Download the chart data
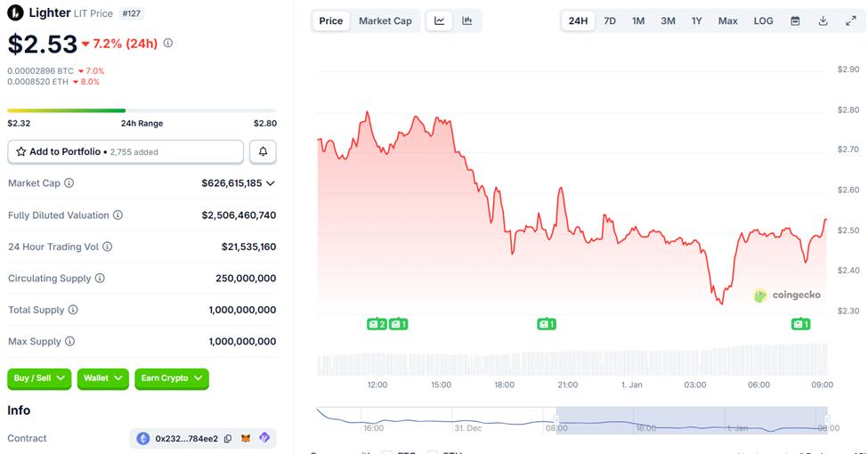Screen dimensions: 868x454 click(823, 20)
